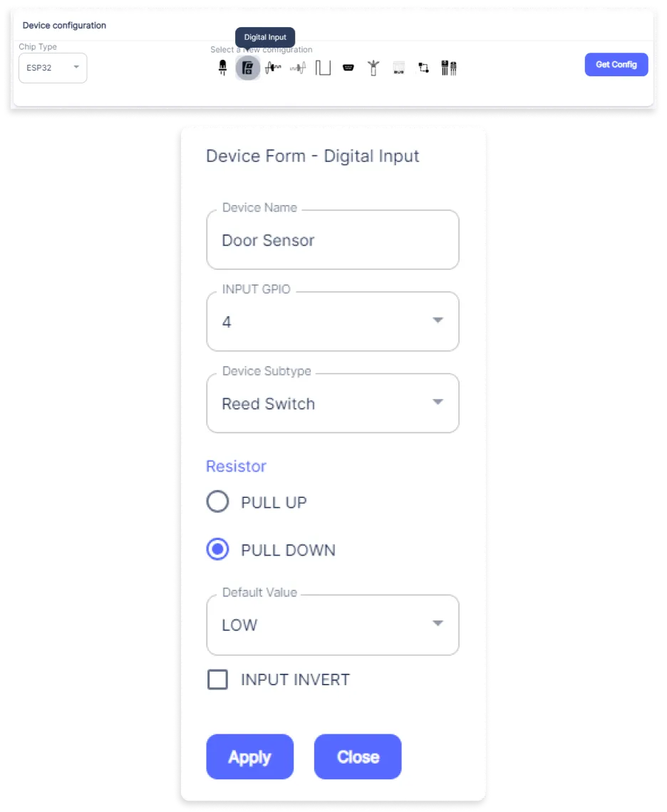667x812 pixels.
Task: Enable the INPUT INVERT checkbox
Action: click(217, 680)
